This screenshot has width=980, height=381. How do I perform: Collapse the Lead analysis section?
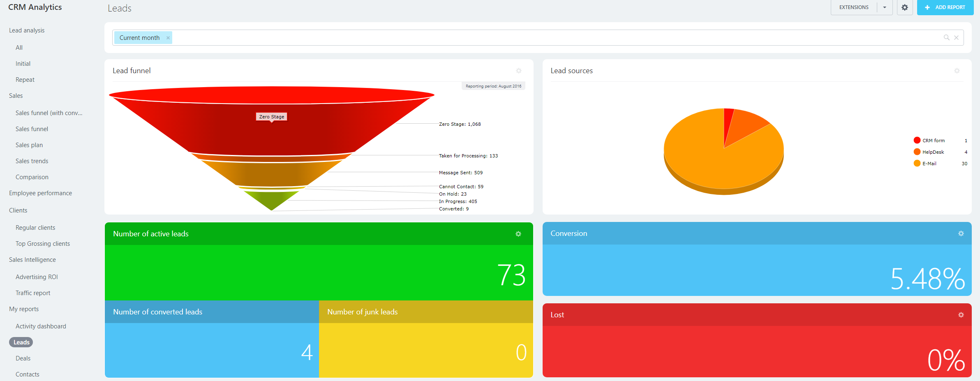(27, 30)
